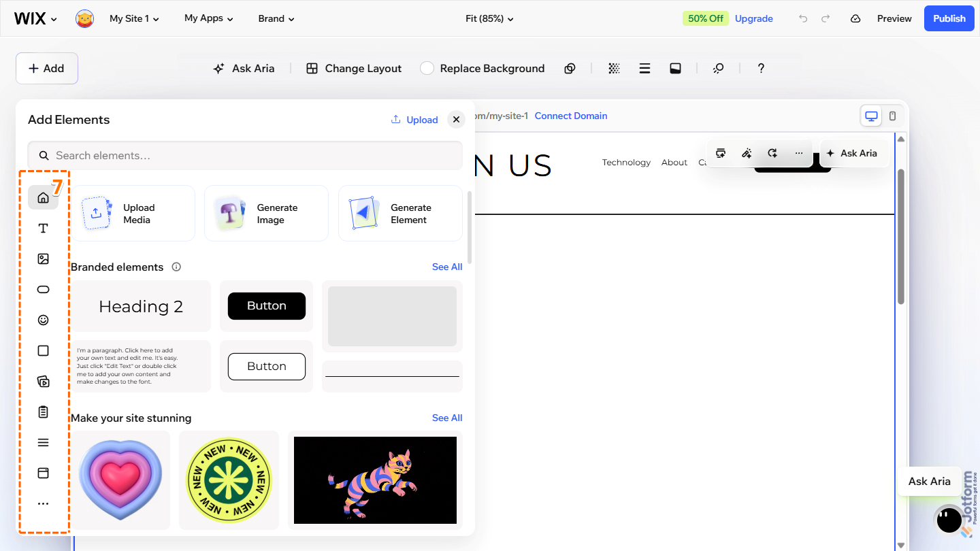
Task: Click the cloud save icon near Preview
Action: point(855,18)
